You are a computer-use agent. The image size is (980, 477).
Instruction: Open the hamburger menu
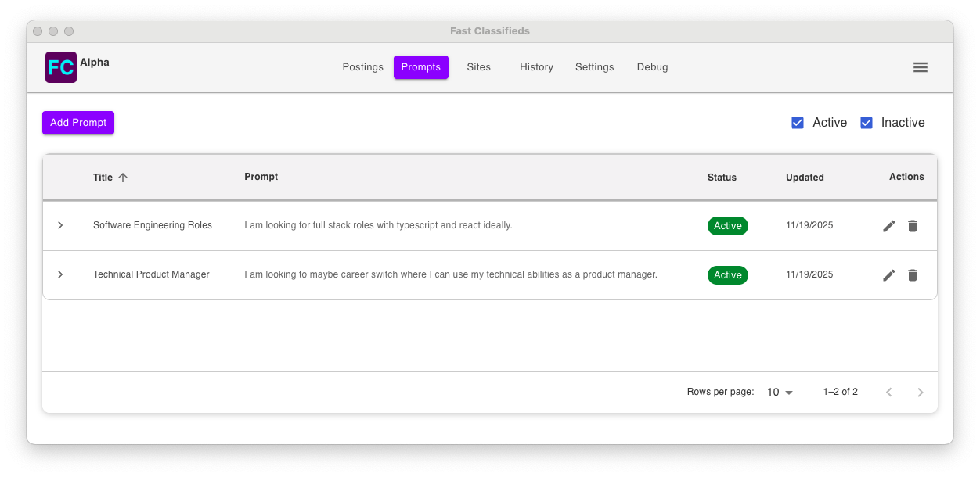pyautogui.click(x=921, y=67)
